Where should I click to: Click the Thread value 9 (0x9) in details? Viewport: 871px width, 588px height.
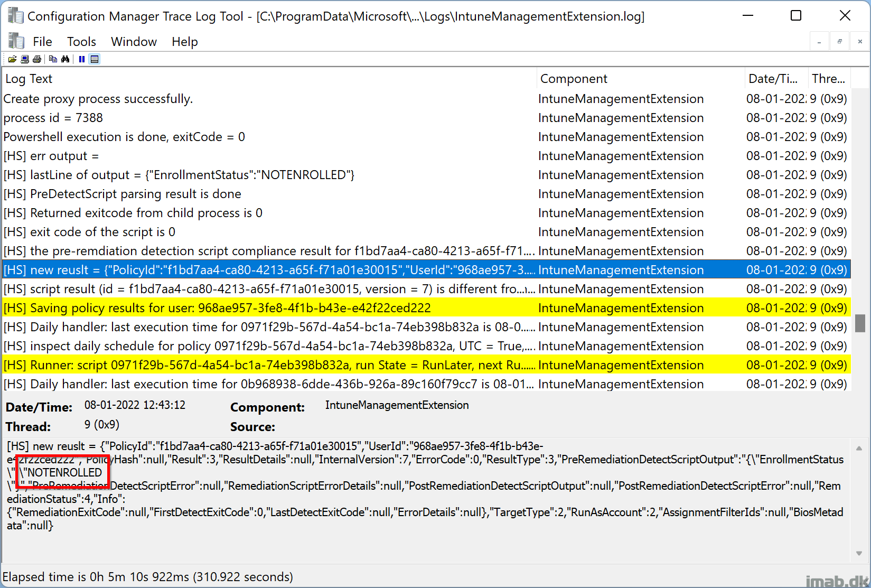point(102,425)
